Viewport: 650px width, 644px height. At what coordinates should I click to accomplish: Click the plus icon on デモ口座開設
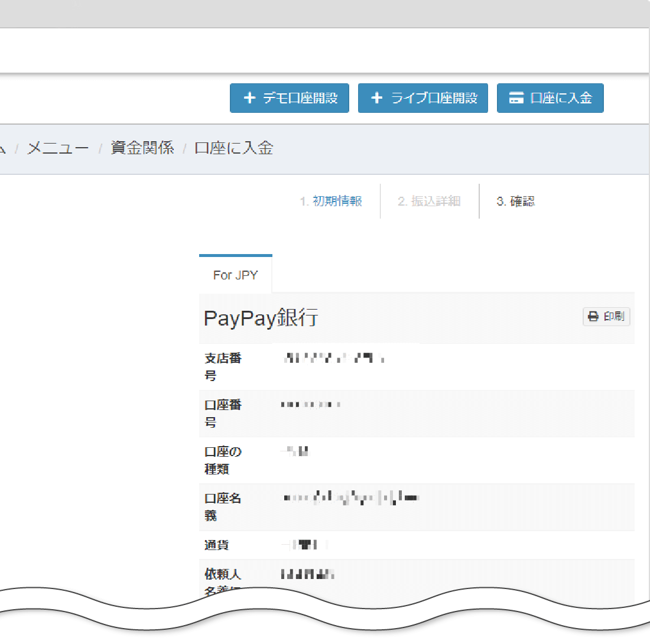[x=249, y=98]
